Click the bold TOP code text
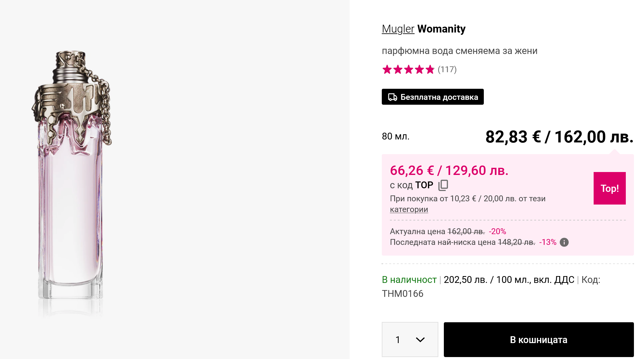The image size is (644, 359). pos(424,185)
